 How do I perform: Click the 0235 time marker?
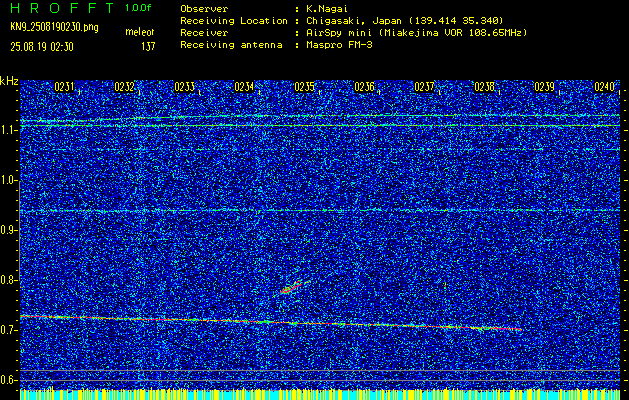pyautogui.click(x=304, y=87)
